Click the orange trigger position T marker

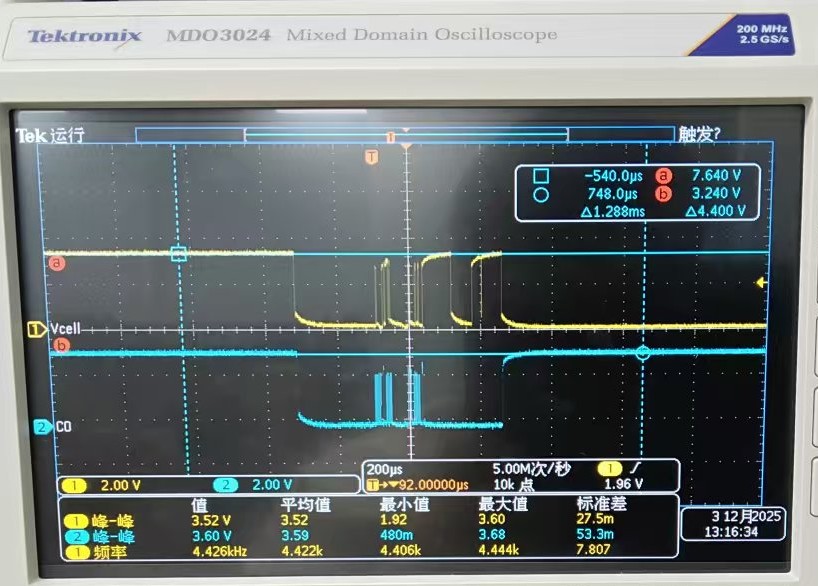coord(371,157)
